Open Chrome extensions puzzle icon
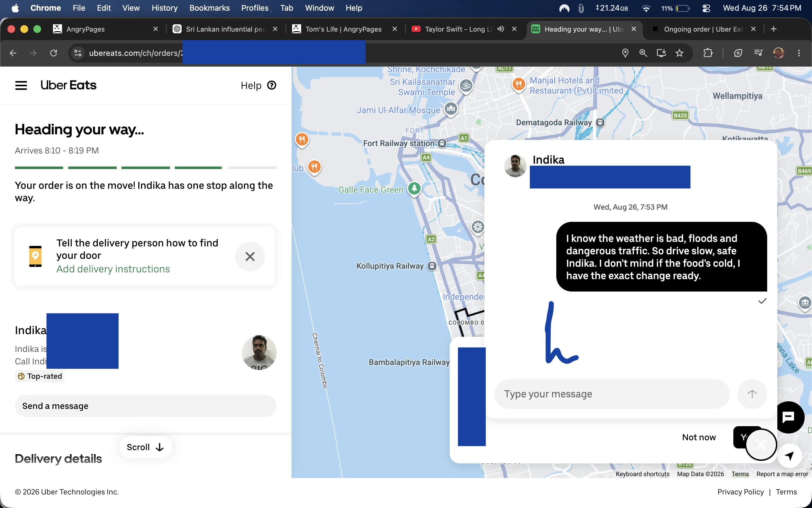This screenshot has width=812, height=508. tap(708, 53)
